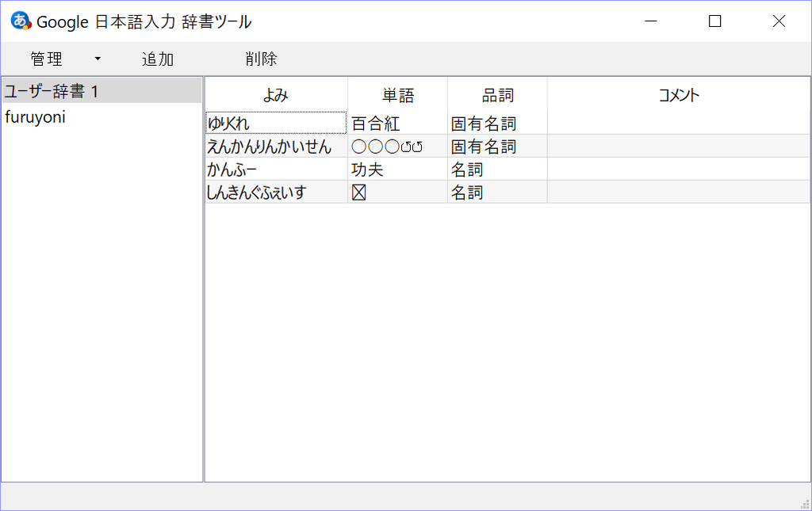Image resolution: width=812 pixels, height=511 pixels.
Task: Click the boxed-X word in しんきんぐふぇいす row
Action: pyautogui.click(x=398, y=192)
